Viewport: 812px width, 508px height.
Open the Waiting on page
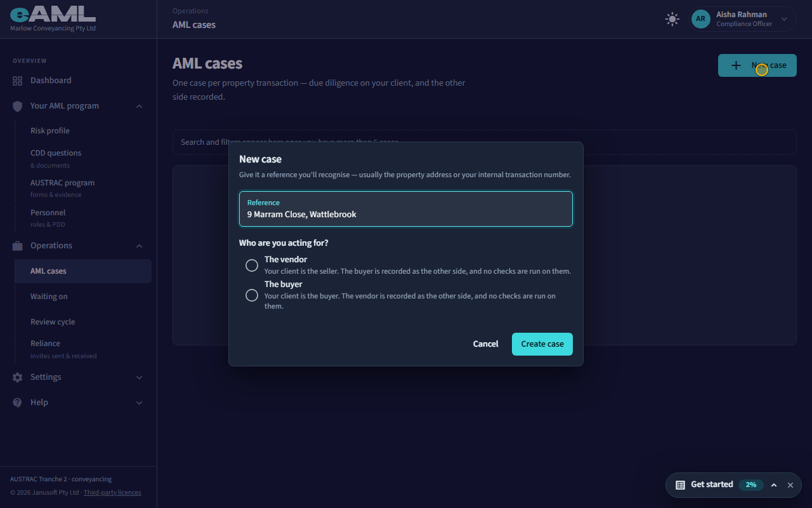pos(82,297)
